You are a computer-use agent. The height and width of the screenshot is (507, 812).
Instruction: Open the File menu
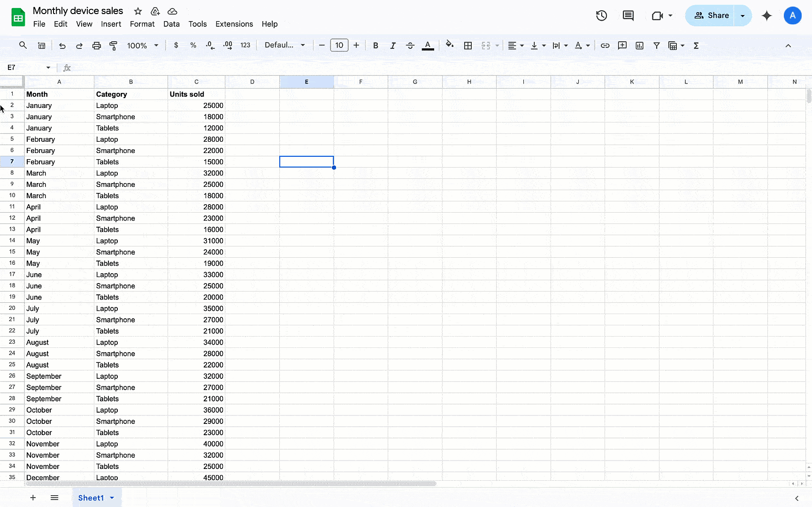tap(39, 24)
